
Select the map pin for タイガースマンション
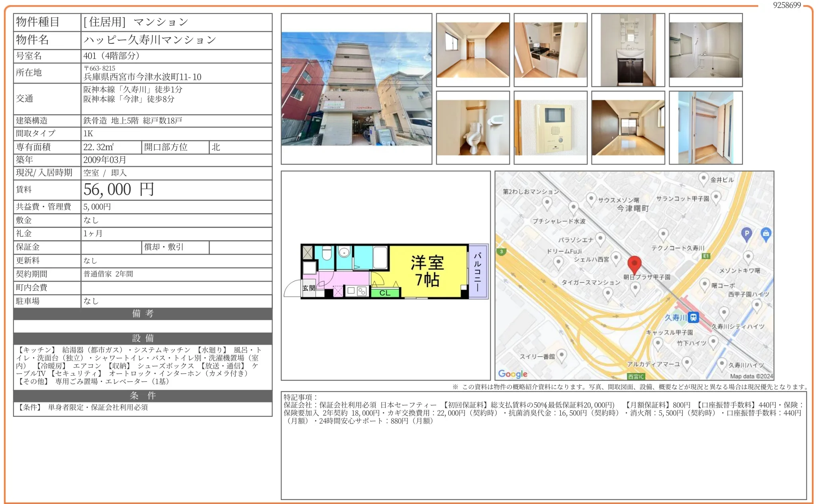pyautogui.click(x=608, y=293)
